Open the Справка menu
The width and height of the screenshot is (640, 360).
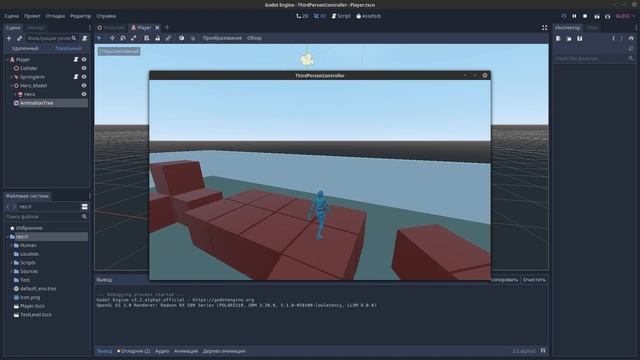click(x=106, y=16)
